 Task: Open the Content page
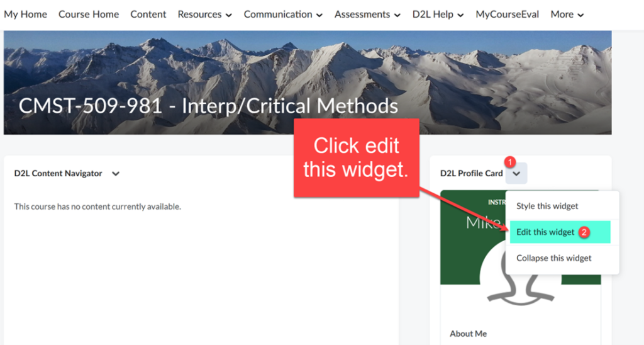pos(148,14)
